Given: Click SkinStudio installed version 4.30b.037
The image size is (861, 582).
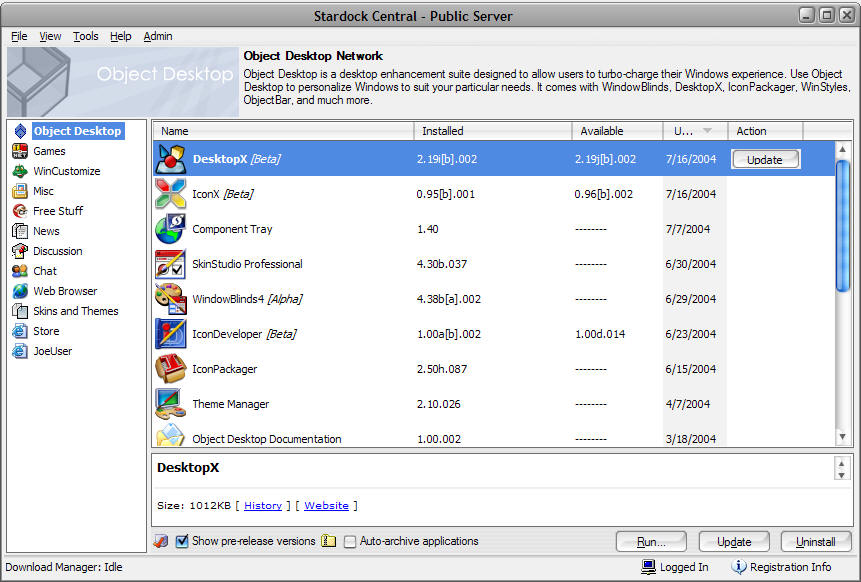Looking at the screenshot, I should pos(442,264).
